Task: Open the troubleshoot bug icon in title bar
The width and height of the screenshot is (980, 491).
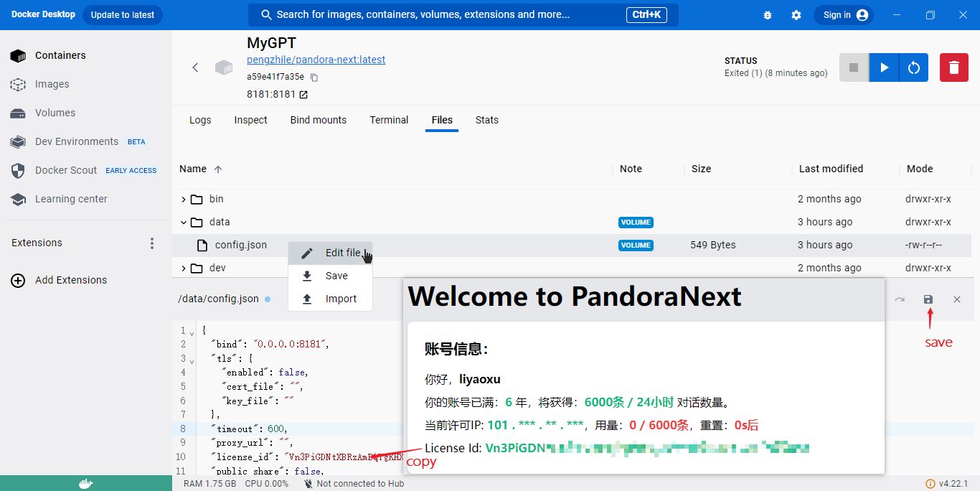Action: click(x=768, y=15)
